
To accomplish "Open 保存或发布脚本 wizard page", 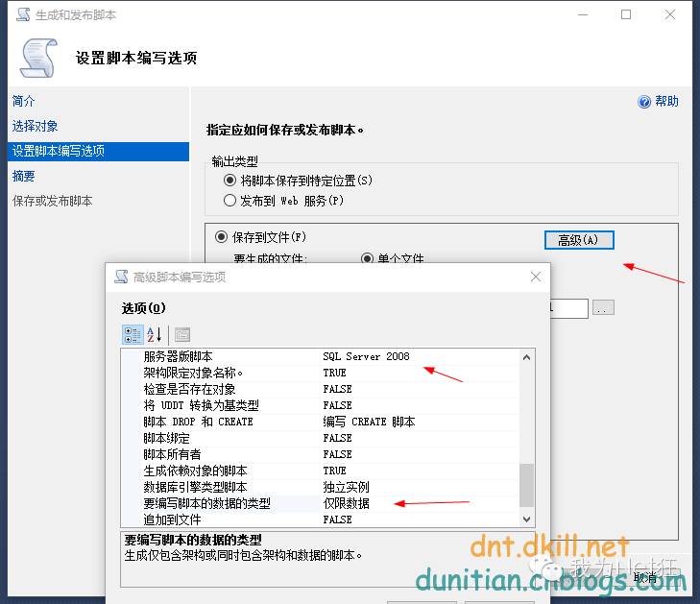I will 52,201.
